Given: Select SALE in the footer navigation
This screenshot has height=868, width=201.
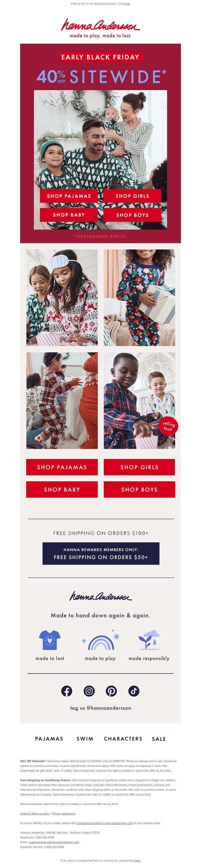Looking at the screenshot, I should coord(159,739).
